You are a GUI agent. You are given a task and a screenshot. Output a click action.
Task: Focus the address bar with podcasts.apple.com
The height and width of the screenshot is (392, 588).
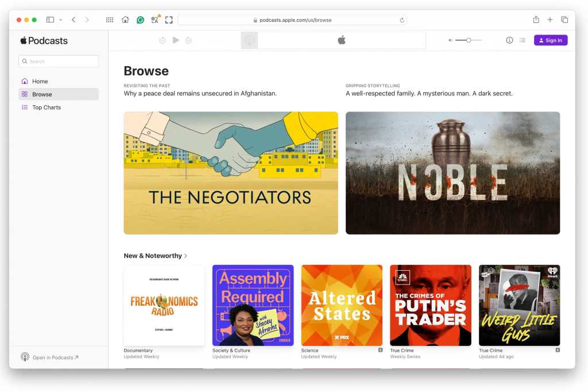tap(292, 20)
